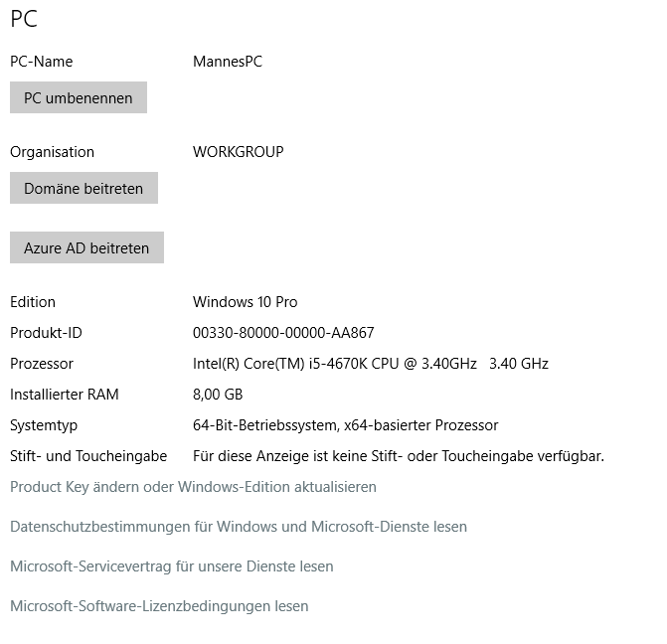Image resolution: width=667 pixels, height=644 pixels.
Task: Click the Windows 10 Pro edition value
Action: (245, 302)
